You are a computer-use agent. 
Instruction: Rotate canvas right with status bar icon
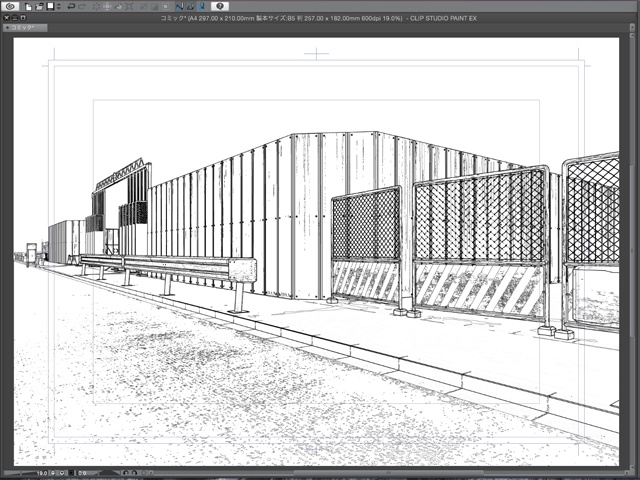pyautogui.click(x=135, y=473)
